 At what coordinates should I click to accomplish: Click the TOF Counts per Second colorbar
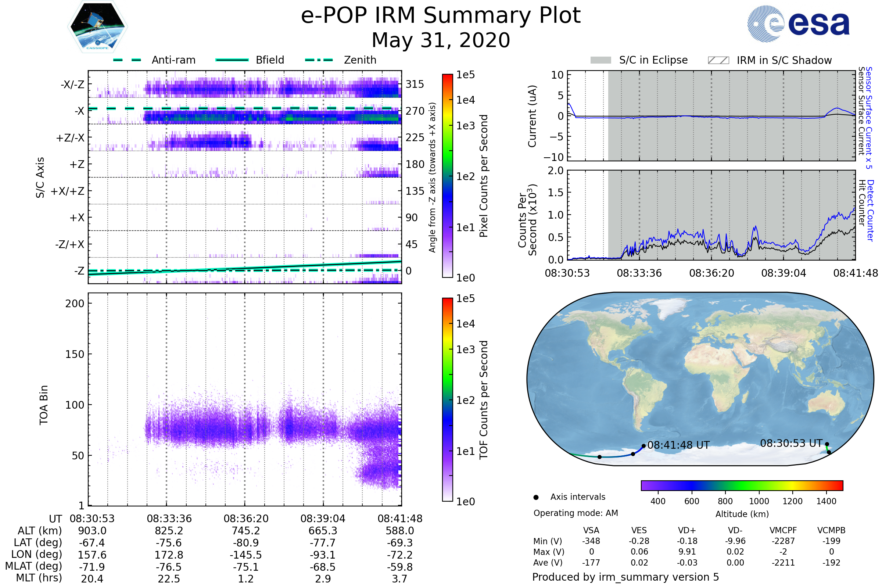click(x=447, y=399)
